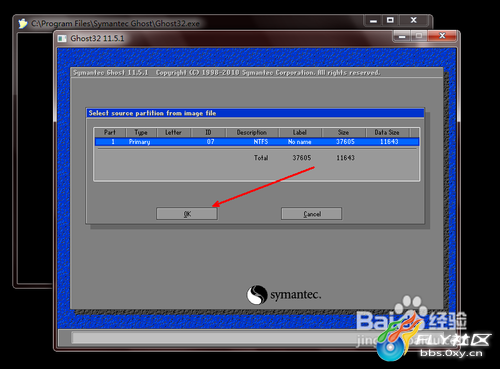The image size is (500, 369).
Task: Click the Select source partition dialog title
Action: pos(152,113)
